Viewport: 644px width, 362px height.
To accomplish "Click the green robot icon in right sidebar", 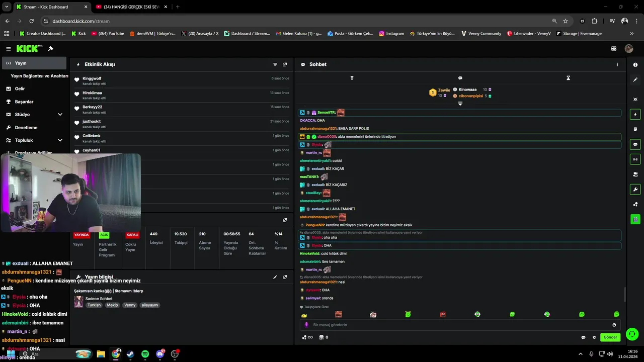I will click(635, 219).
